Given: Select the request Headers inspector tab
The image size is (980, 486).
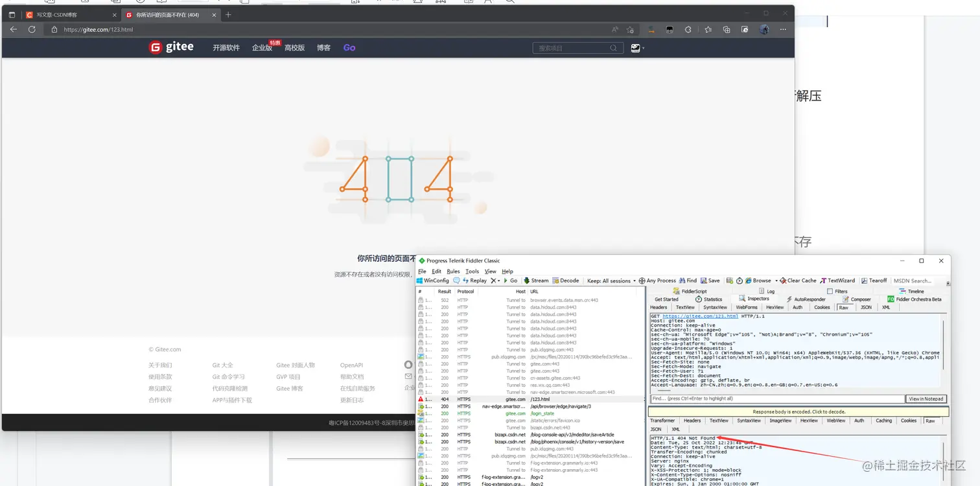Looking at the screenshot, I should pyautogui.click(x=659, y=307).
